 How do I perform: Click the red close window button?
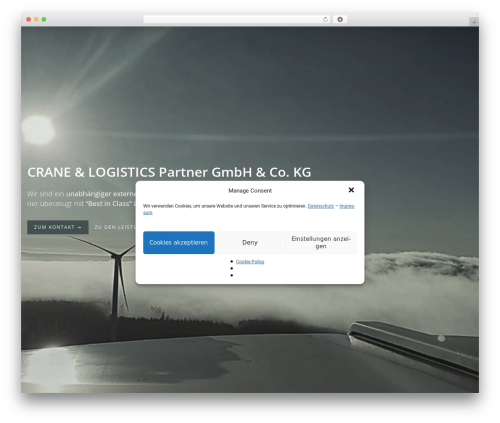pos(29,19)
